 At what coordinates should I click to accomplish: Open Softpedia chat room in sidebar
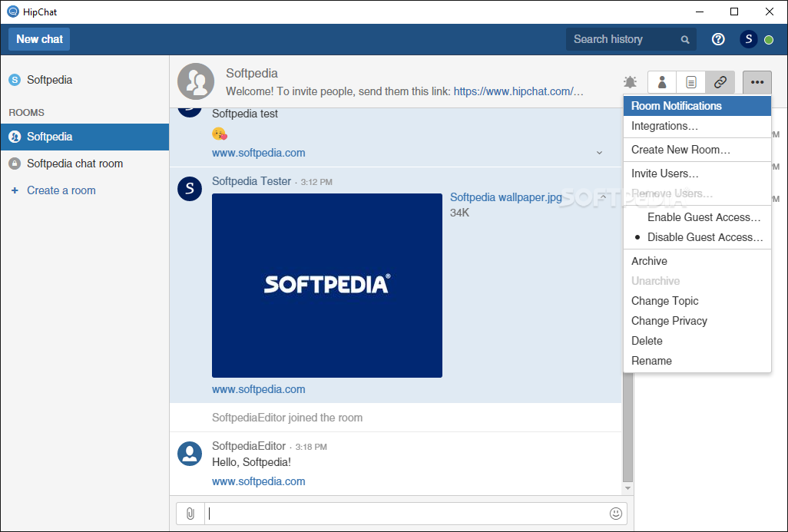[85, 164]
